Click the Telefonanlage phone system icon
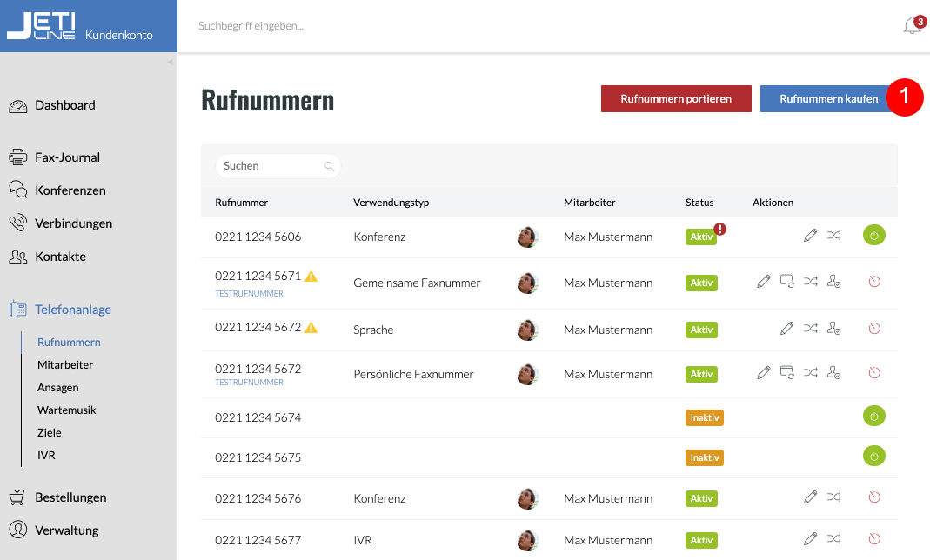This screenshot has height=560, width=930. [17, 310]
